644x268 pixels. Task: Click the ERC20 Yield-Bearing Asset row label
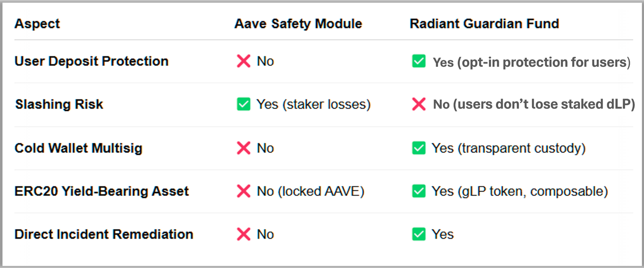pyautogui.click(x=102, y=191)
